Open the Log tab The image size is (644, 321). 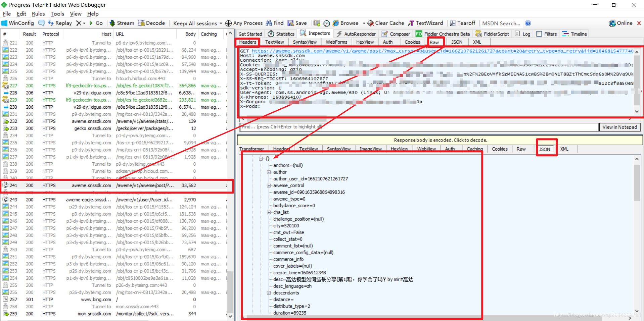click(x=522, y=34)
